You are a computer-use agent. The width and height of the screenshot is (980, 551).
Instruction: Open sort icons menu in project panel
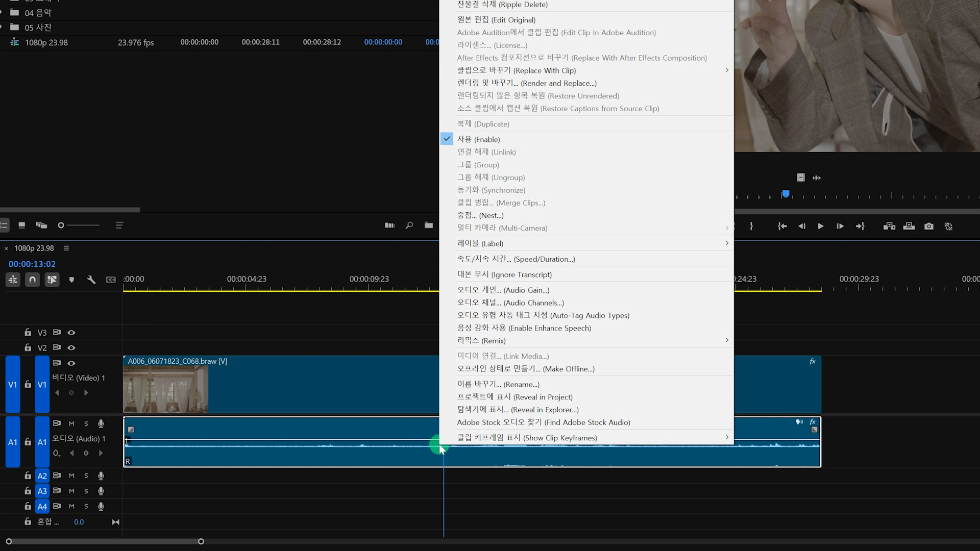pyautogui.click(x=119, y=225)
